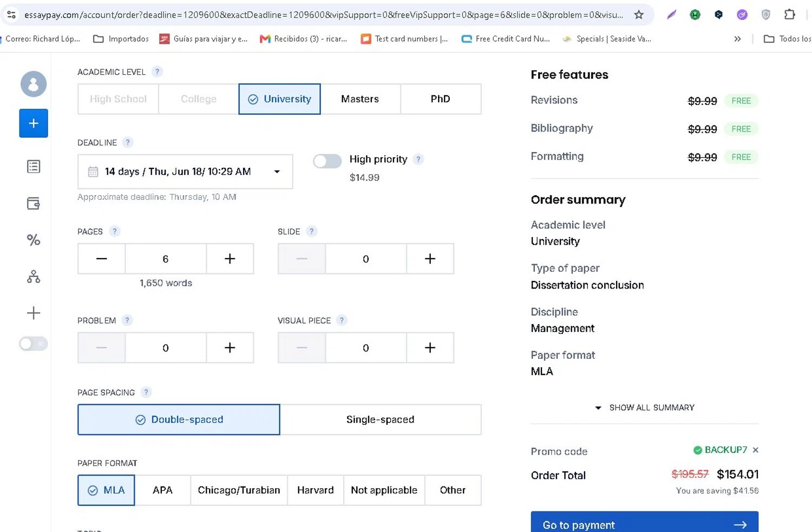Click the grey shield extension icon
The image size is (812, 532).
(766, 15)
